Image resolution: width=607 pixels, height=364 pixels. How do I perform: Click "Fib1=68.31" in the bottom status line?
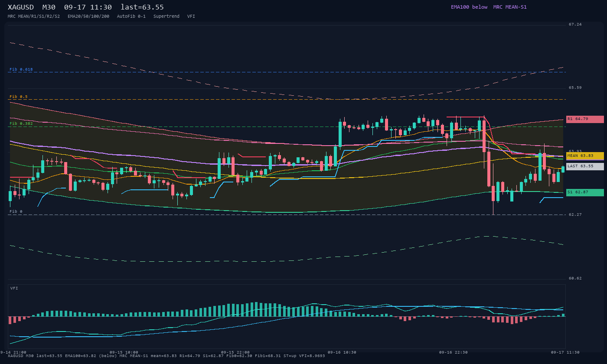pyautogui.click(x=268, y=356)
